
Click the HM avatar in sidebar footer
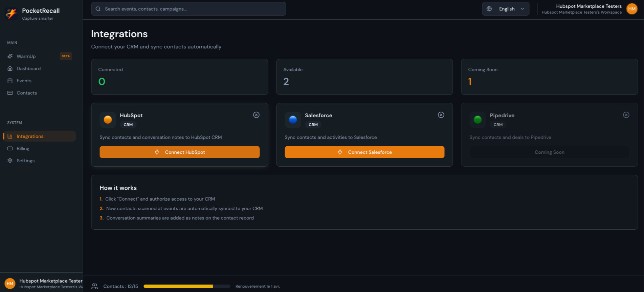click(x=10, y=284)
